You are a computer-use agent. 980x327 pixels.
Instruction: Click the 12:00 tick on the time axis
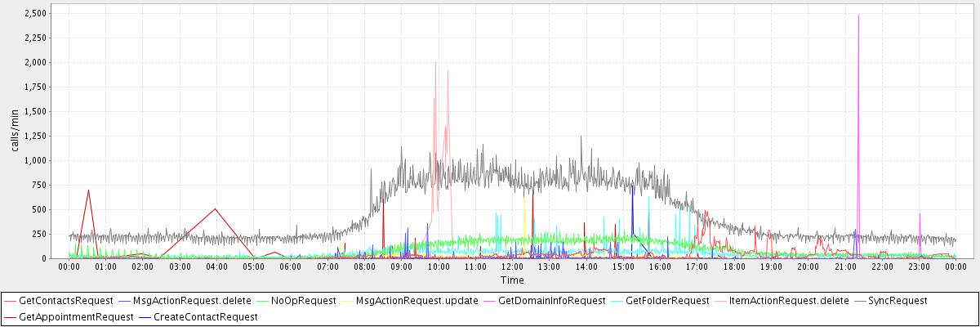click(512, 267)
